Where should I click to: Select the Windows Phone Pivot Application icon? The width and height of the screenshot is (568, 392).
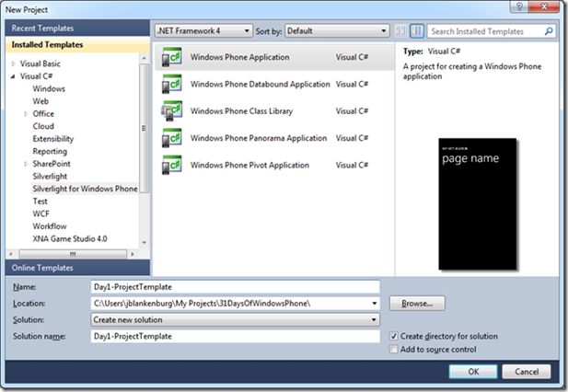pyautogui.click(x=171, y=165)
